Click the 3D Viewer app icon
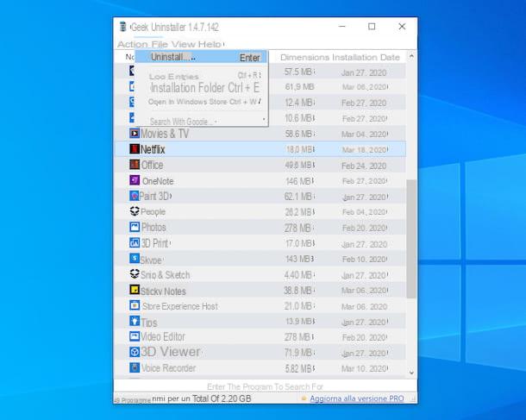 pos(135,352)
